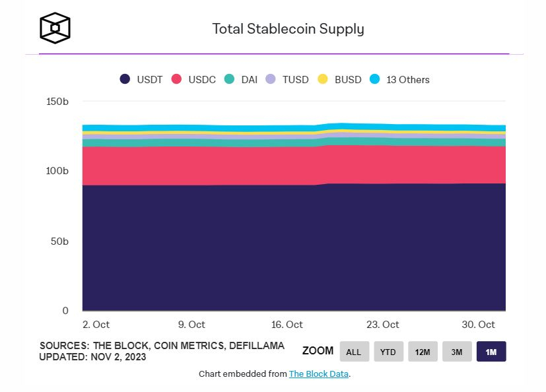The image size is (546, 392).
Task: Click the red USDC band in chart
Action: tap(294, 165)
